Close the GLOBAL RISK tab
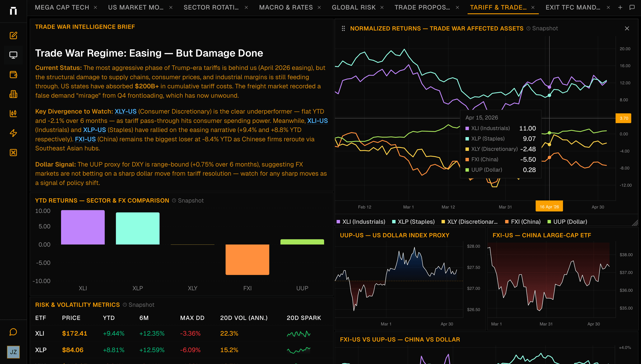641x364 pixels. pyautogui.click(x=382, y=7)
